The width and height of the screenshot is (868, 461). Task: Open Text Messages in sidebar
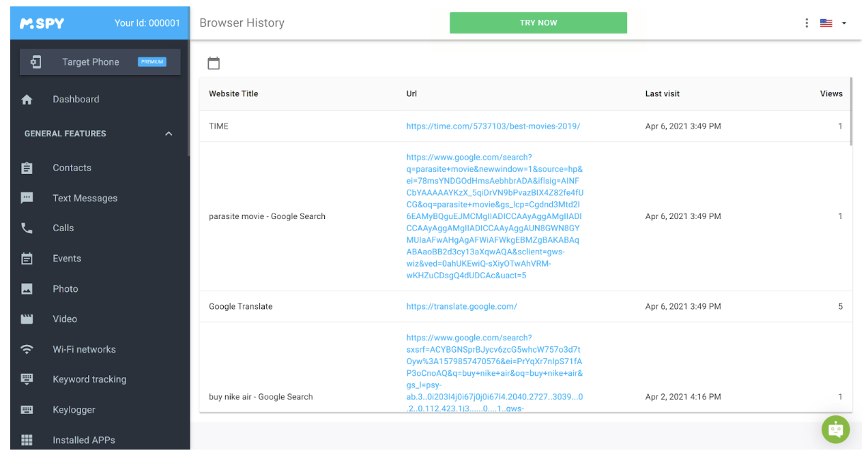pyautogui.click(x=85, y=198)
